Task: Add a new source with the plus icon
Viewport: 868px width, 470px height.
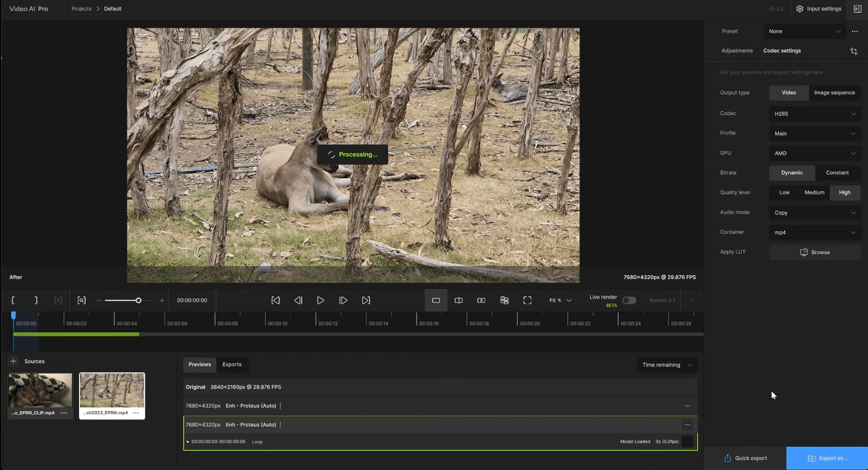Action: 13,361
